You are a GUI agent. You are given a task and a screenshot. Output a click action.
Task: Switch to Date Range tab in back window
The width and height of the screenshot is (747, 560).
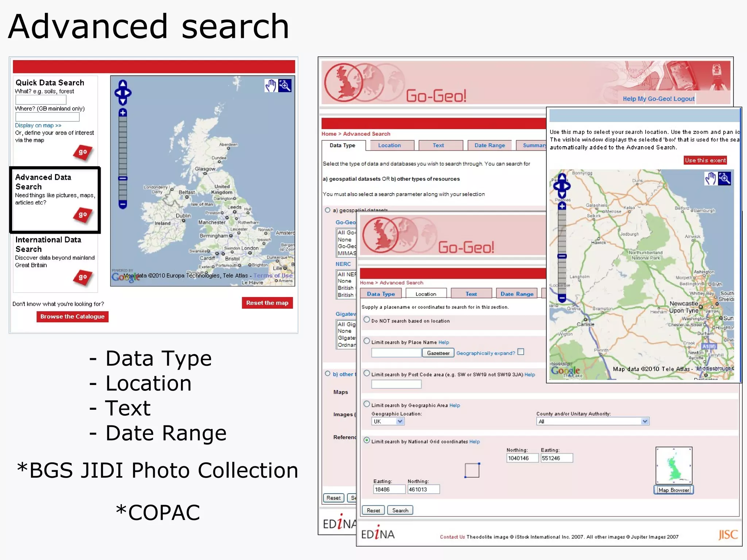[490, 145]
